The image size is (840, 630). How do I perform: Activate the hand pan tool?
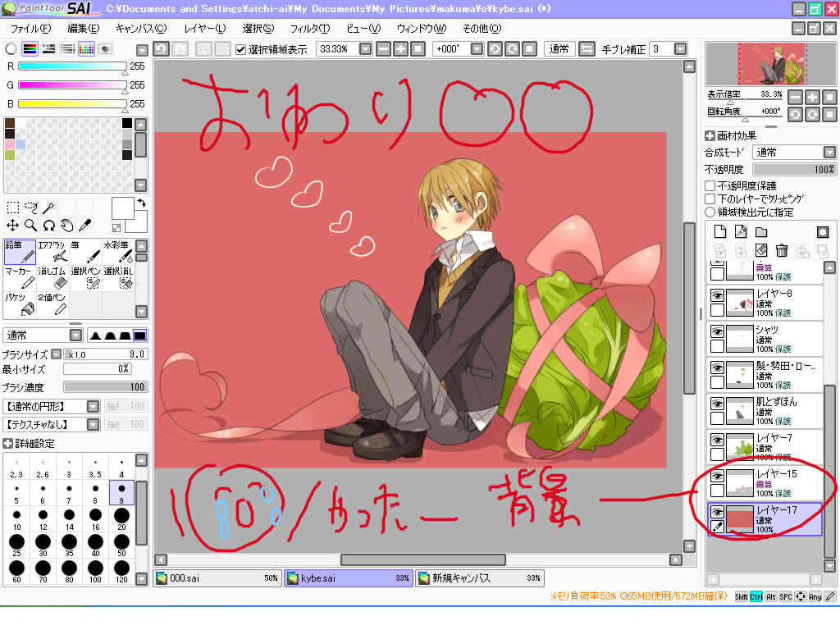[67, 226]
